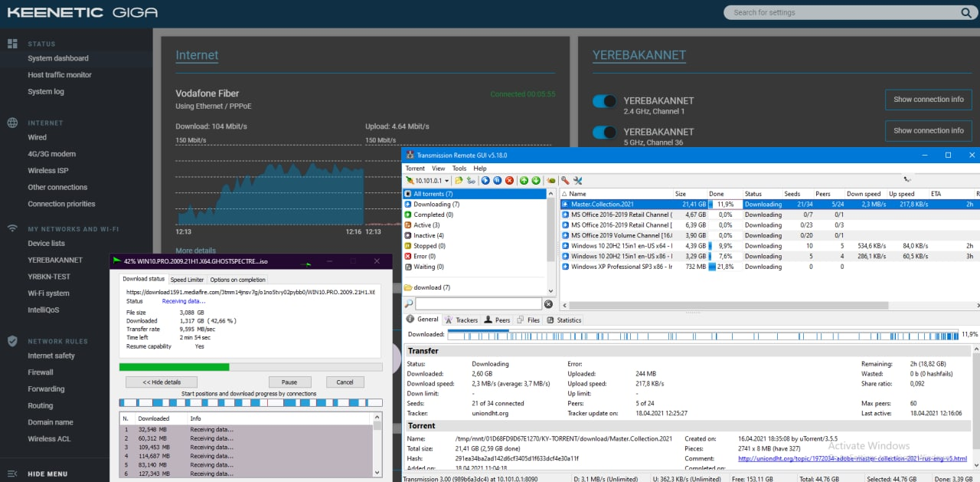Open torrent properties via red wrench icon
The width and height of the screenshot is (980, 482).
[565, 180]
